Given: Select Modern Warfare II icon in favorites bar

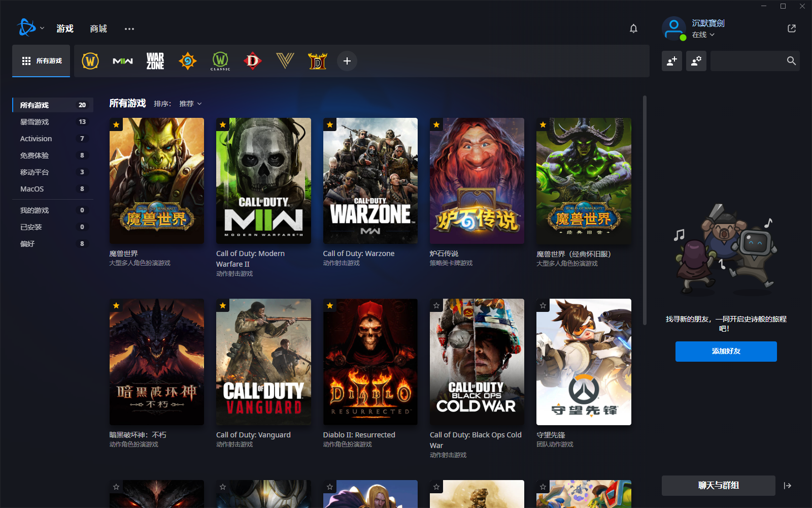Looking at the screenshot, I should click(123, 61).
